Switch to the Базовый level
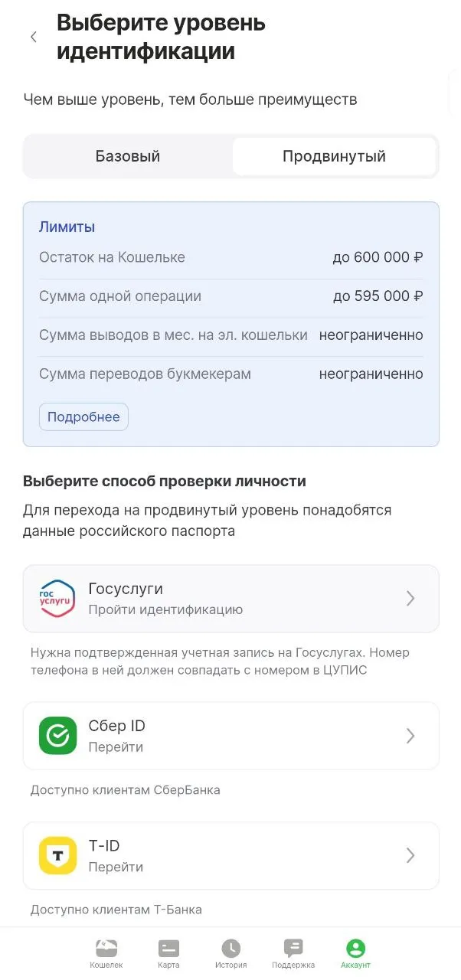 tap(128, 157)
